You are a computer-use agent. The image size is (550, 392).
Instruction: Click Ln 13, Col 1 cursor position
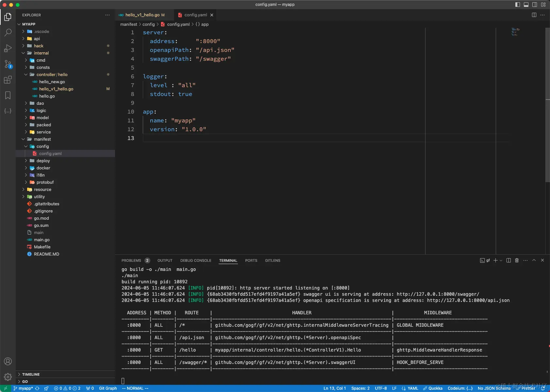335,388
